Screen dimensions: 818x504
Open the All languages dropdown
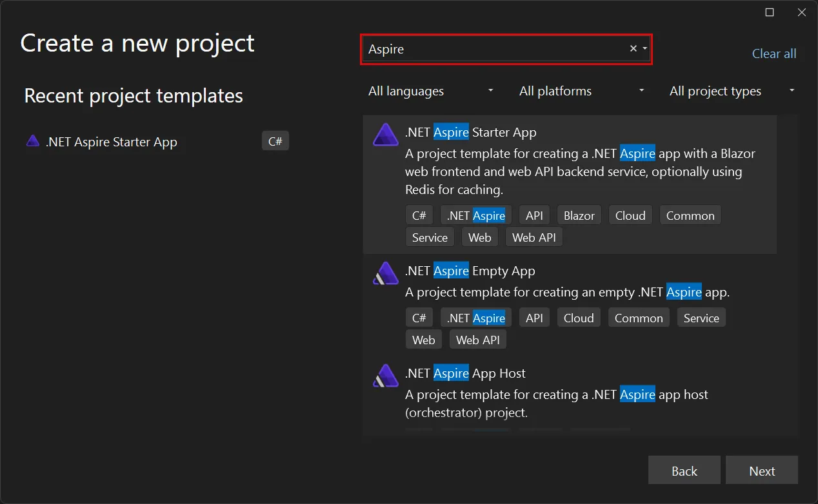point(430,91)
